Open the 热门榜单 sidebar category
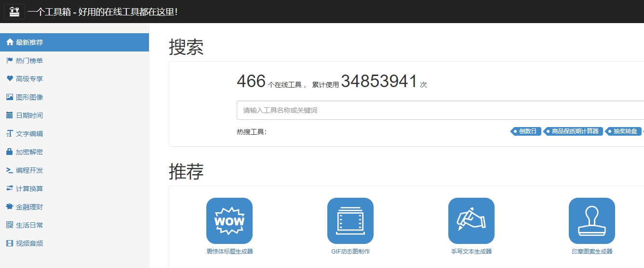This screenshot has height=268, width=644. (x=29, y=61)
